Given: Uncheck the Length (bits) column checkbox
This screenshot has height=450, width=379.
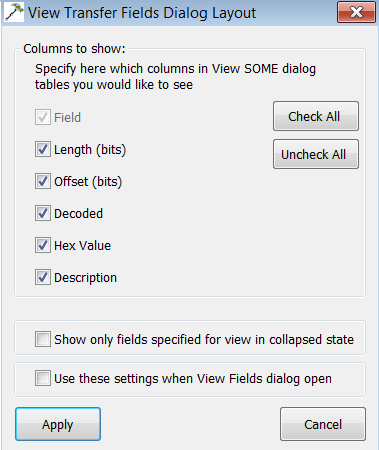Looking at the screenshot, I should pyautogui.click(x=43, y=149).
